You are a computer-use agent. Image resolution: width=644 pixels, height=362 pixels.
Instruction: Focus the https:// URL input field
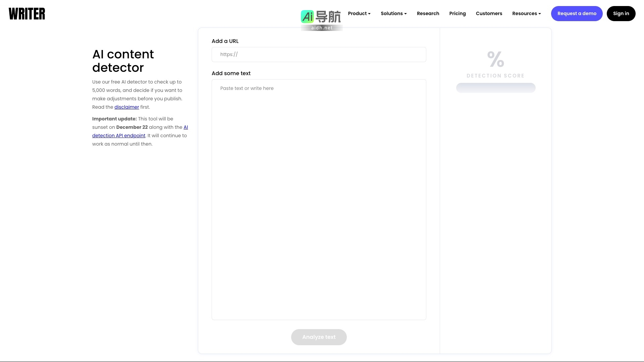click(319, 54)
